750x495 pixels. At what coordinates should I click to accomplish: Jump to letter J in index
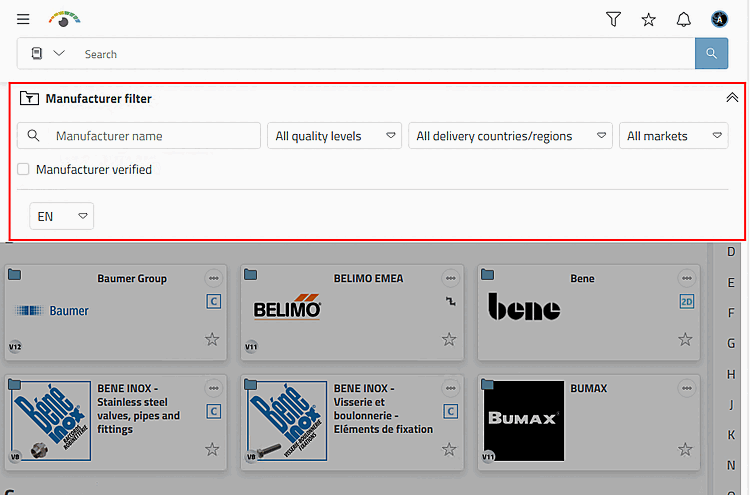coord(731,405)
